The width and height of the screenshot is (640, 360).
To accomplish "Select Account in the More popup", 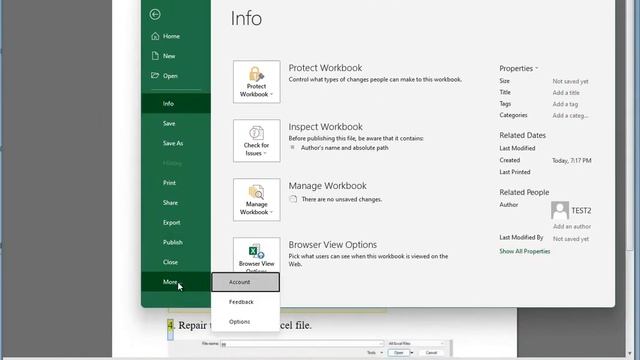I will [246, 282].
